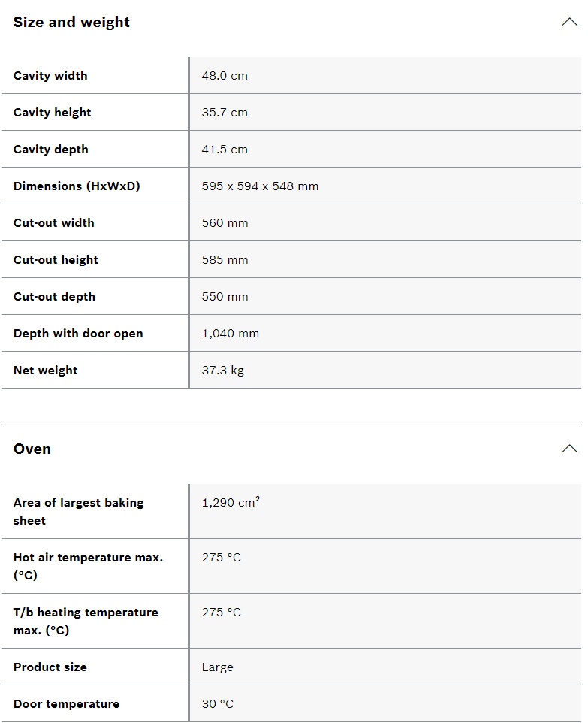Collapse the Oven section chevron
Viewport: 588px width, 723px height.
[x=569, y=449]
